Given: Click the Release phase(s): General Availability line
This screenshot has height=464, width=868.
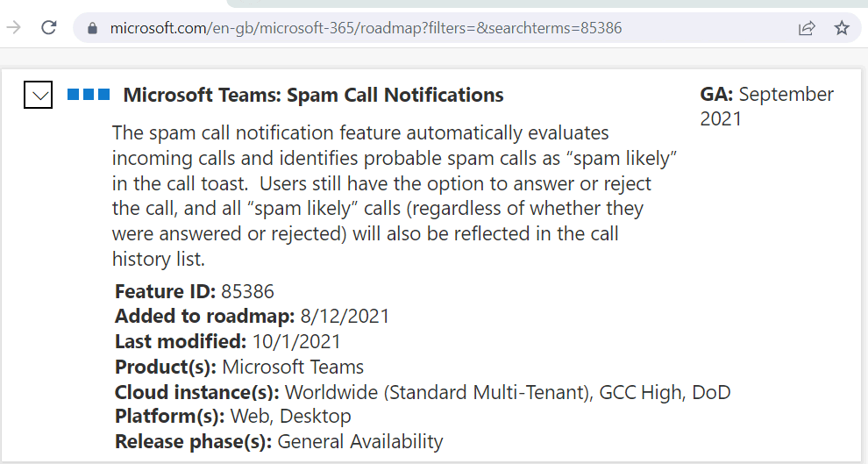Looking at the screenshot, I should pyautogui.click(x=279, y=441).
